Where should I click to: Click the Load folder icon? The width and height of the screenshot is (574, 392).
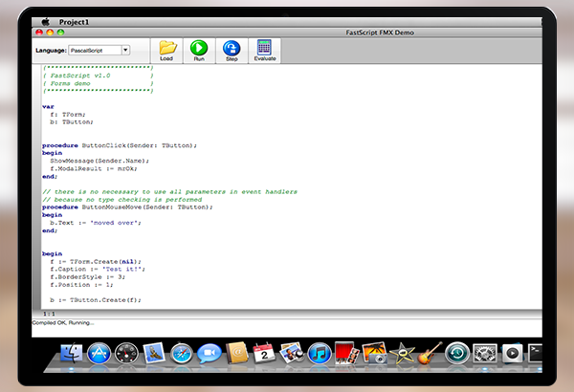coord(167,48)
